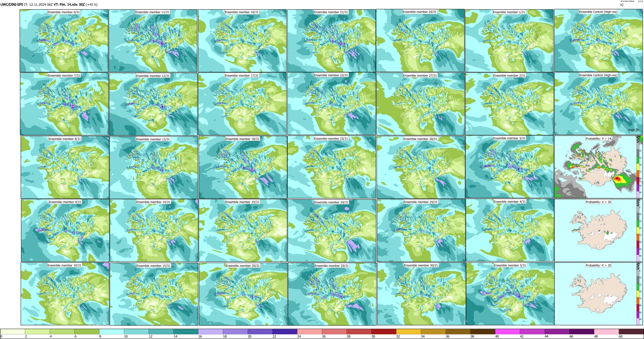Open the Probability X > 14 map
Image resolution: width=644 pixels, height=339 pixels.
[598, 167]
